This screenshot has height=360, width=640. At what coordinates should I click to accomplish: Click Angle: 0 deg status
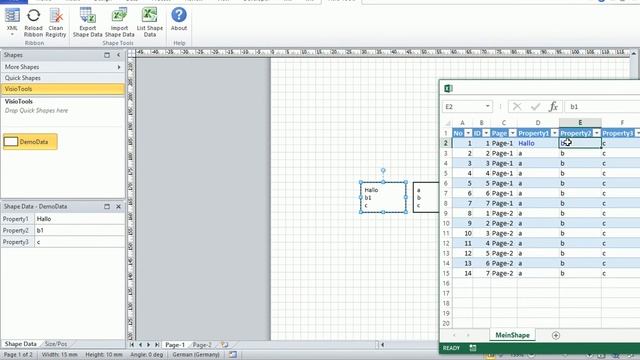coord(147,355)
